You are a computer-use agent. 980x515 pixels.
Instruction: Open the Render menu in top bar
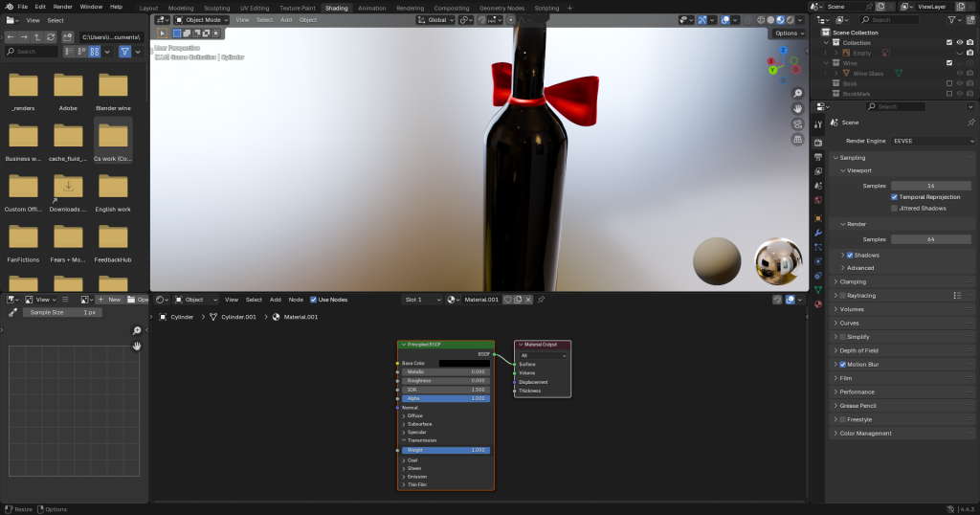(x=62, y=7)
